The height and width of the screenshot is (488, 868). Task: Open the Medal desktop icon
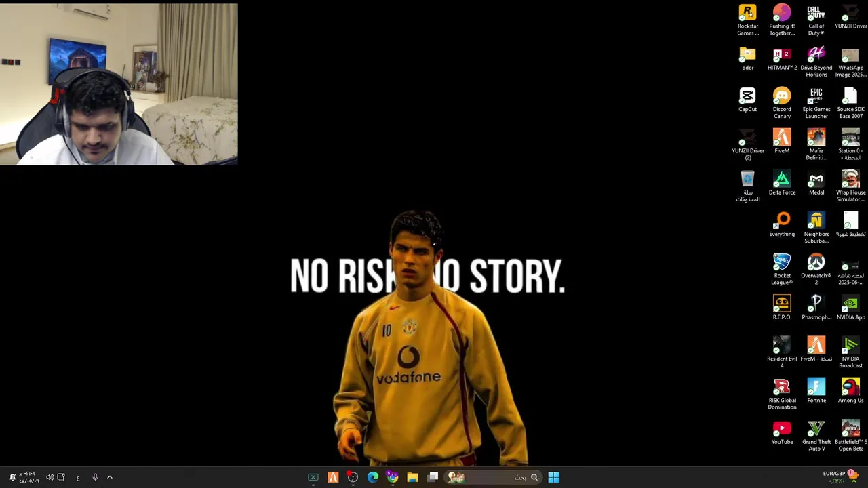point(816,183)
